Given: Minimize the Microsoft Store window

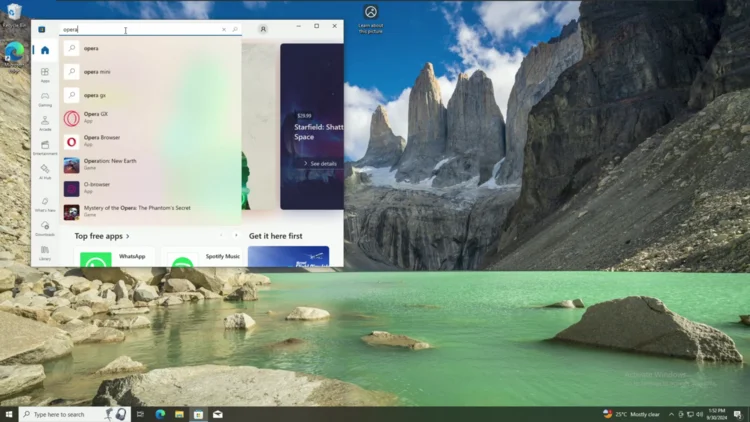Looking at the screenshot, I should click(298, 26).
